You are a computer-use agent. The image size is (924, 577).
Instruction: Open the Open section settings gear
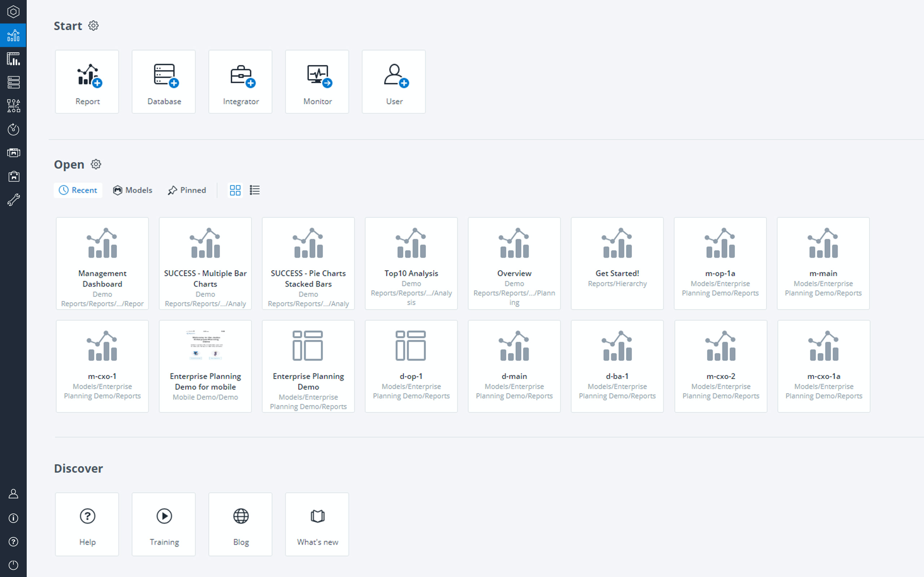click(x=96, y=164)
